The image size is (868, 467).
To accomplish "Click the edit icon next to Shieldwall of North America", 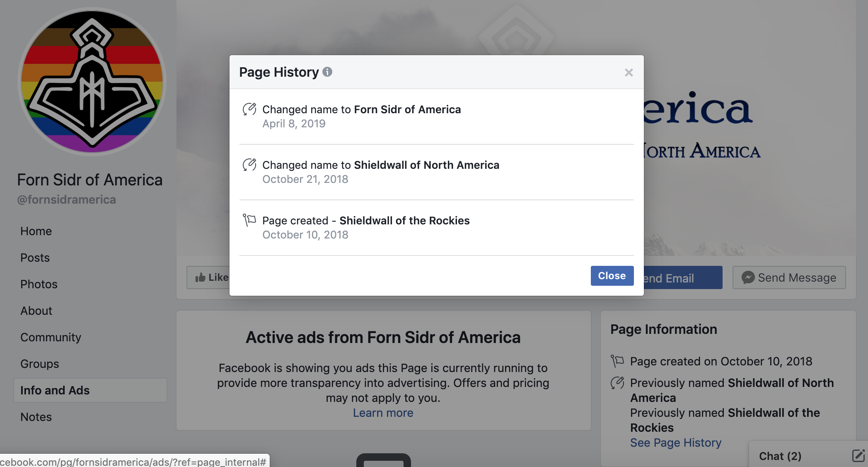I will click(x=249, y=165).
